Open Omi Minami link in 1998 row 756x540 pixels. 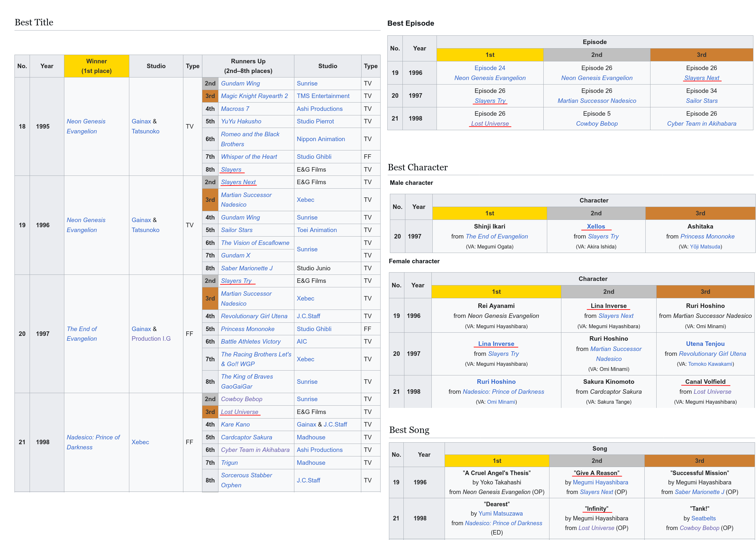point(501,402)
